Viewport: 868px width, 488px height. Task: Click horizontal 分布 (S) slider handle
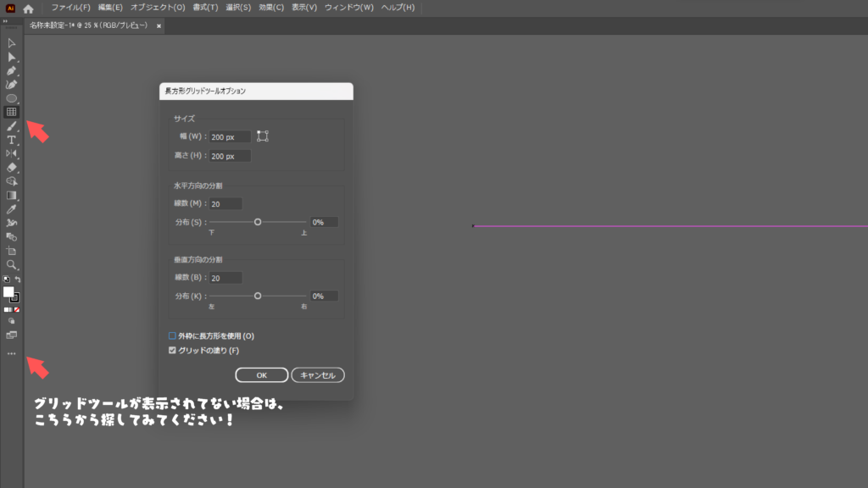point(258,222)
